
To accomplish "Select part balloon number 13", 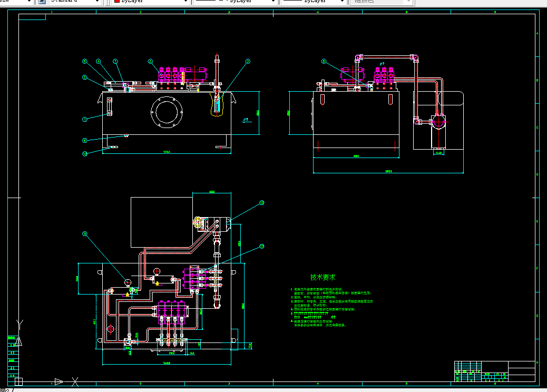I will click(x=262, y=246).
